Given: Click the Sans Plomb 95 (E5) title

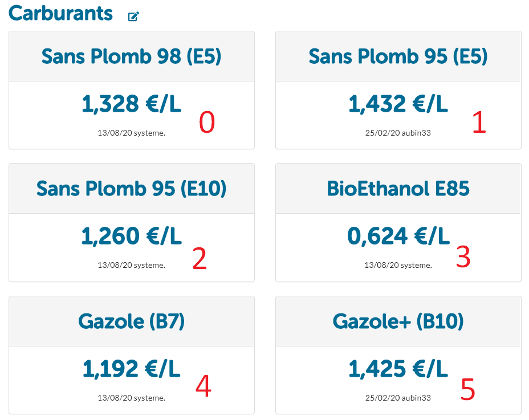Looking at the screenshot, I should tap(398, 56).
